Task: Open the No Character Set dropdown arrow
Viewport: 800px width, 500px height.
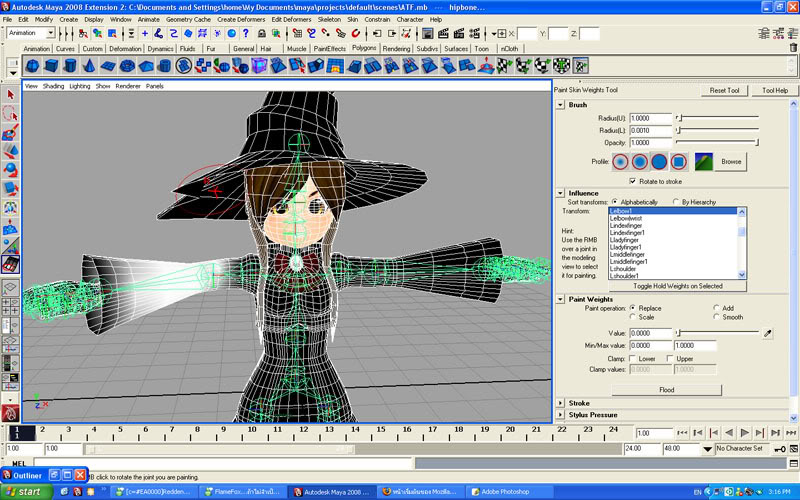Action: pos(707,449)
